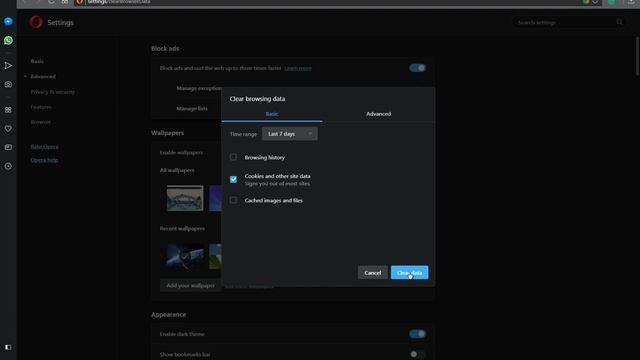Open the Messenger sidebar icon

coord(8,22)
